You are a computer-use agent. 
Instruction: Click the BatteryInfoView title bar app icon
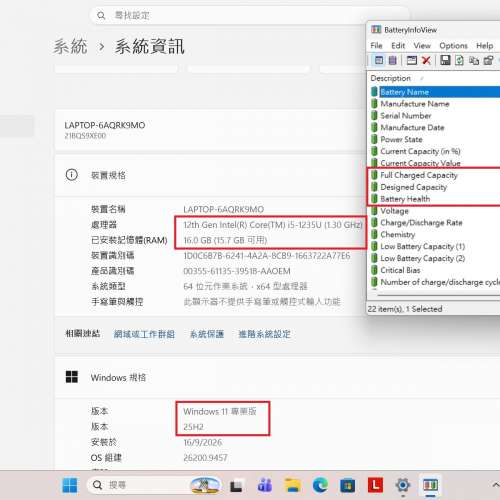(376, 30)
